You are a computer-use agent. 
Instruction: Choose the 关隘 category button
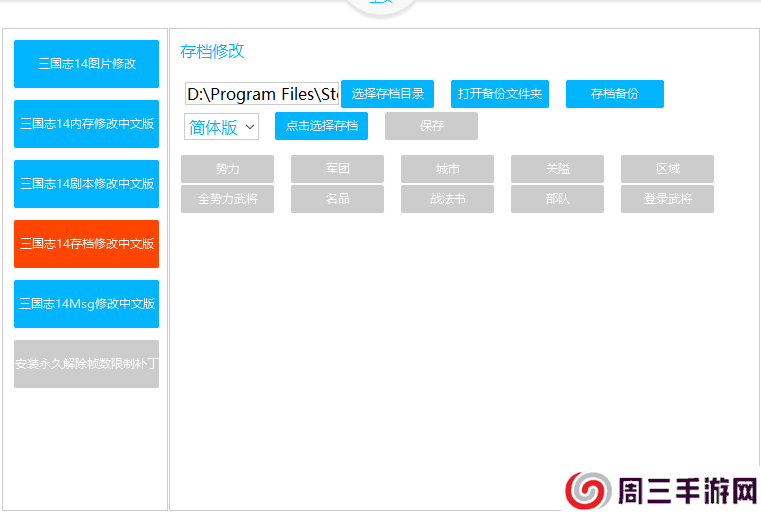pos(557,169)
